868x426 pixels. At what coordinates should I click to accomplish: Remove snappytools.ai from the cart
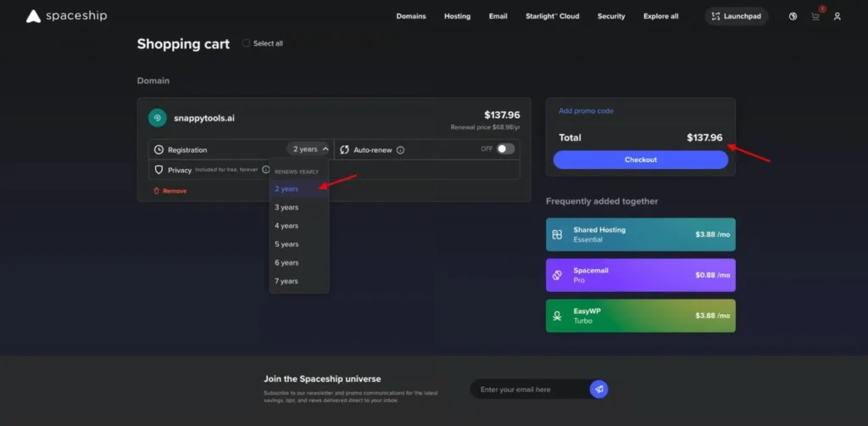pos(170,191)
